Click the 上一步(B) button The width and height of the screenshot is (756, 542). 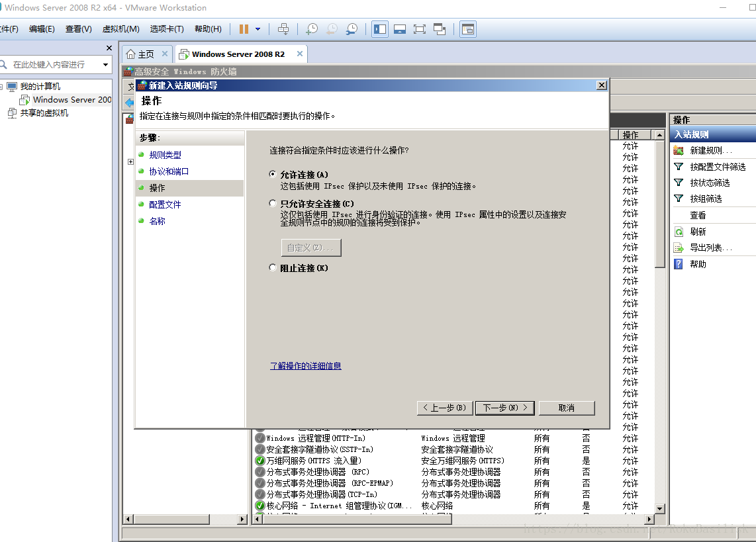pos(445,408)
